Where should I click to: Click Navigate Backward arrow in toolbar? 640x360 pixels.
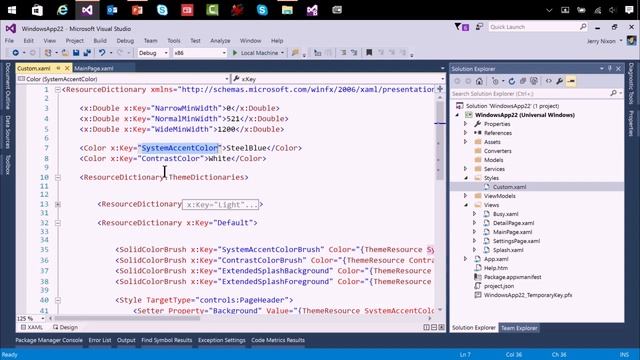coord(16,53)
